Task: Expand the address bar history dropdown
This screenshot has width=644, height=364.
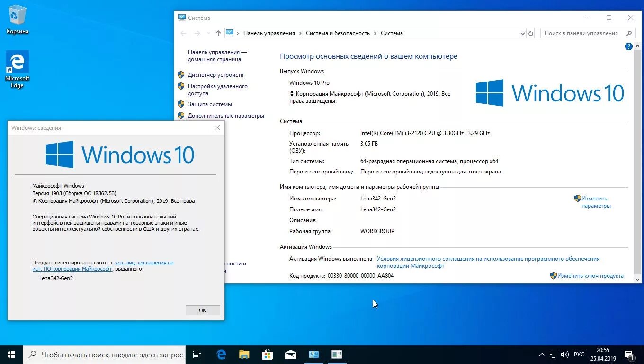Action: point(522,33)
